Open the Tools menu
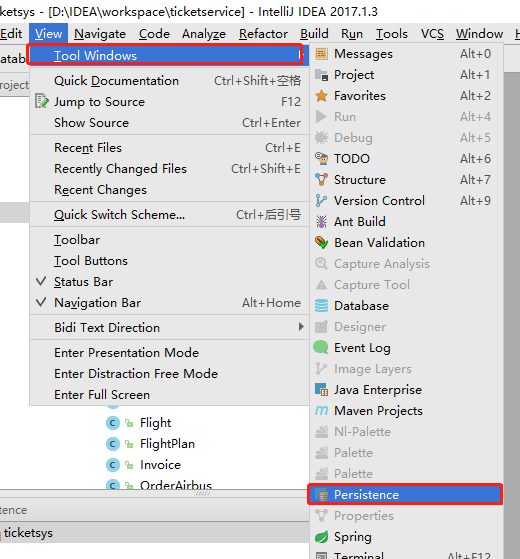The image size is (520, 559). click(392, 34)
